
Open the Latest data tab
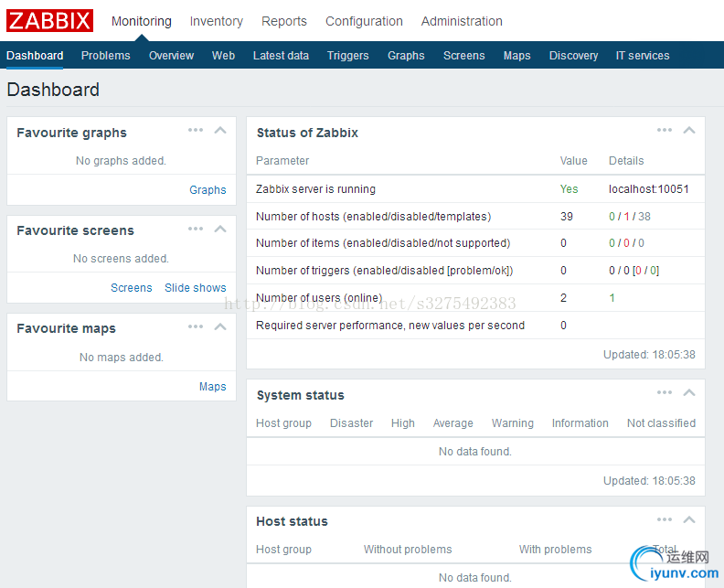tap(281, 56)
